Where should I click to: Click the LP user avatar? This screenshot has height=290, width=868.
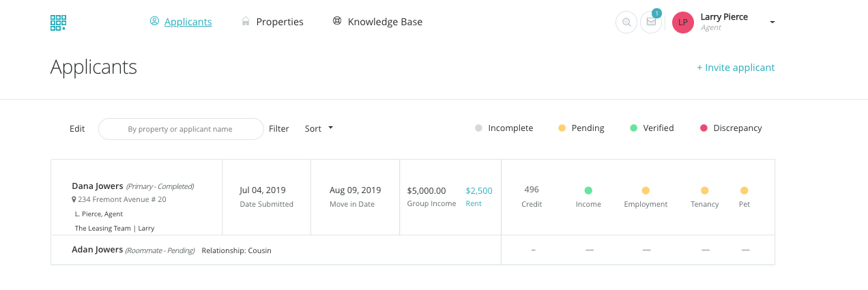click(682, 22)
